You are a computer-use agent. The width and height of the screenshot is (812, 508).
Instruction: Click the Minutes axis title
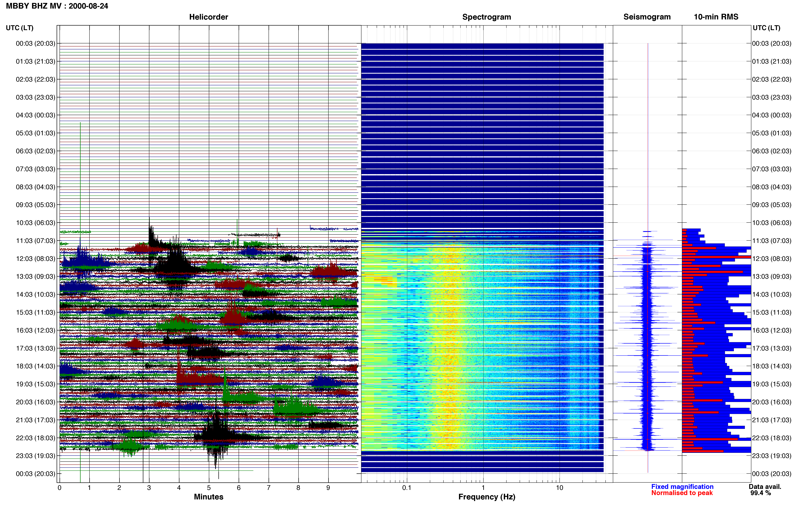(209, 497)
